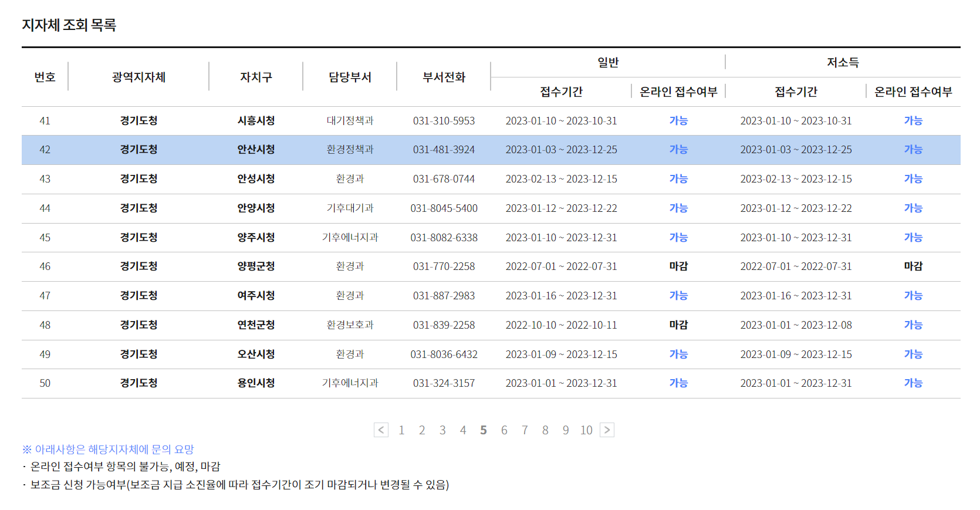Click 저소득 가능 link for 시흥시청
The width and height of the screenshot is (980, 510).
tap(913, 121)
